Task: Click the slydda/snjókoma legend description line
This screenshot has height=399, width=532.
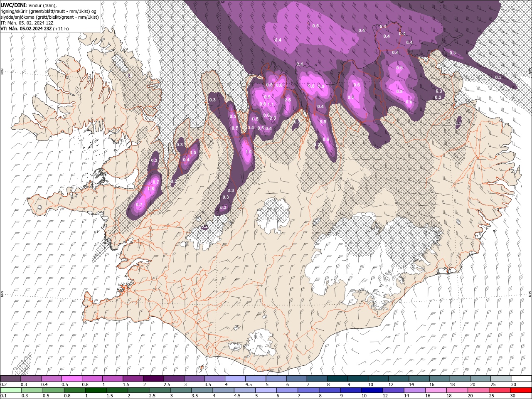Action: (x=49, y=17)
